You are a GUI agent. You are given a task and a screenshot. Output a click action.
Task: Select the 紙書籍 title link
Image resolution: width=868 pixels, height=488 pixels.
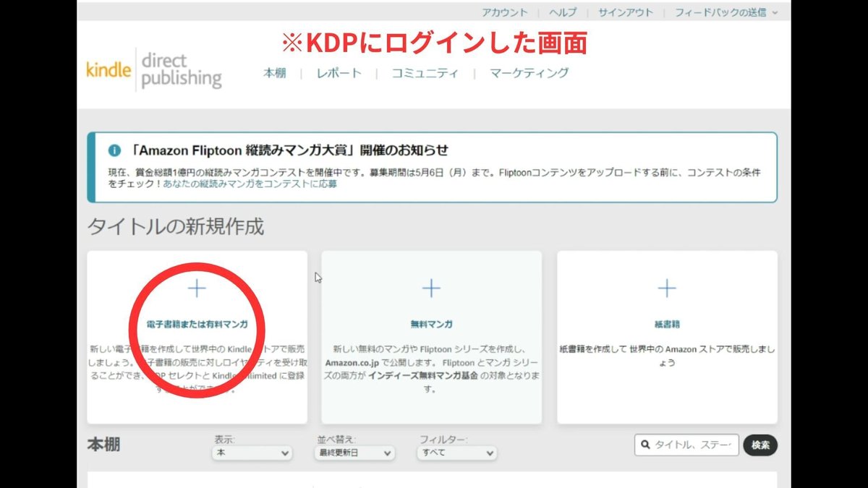[666, 325]
